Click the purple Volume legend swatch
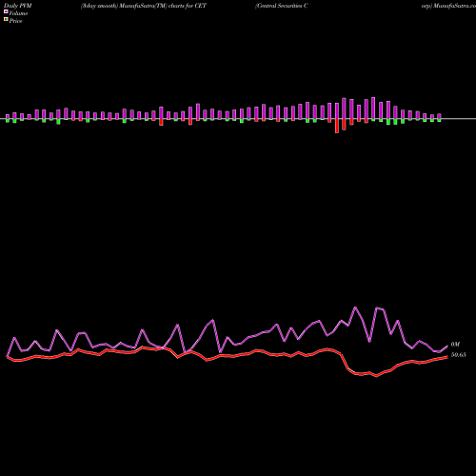Viewport: 476px width, 476px height. [x=6, y=11]
